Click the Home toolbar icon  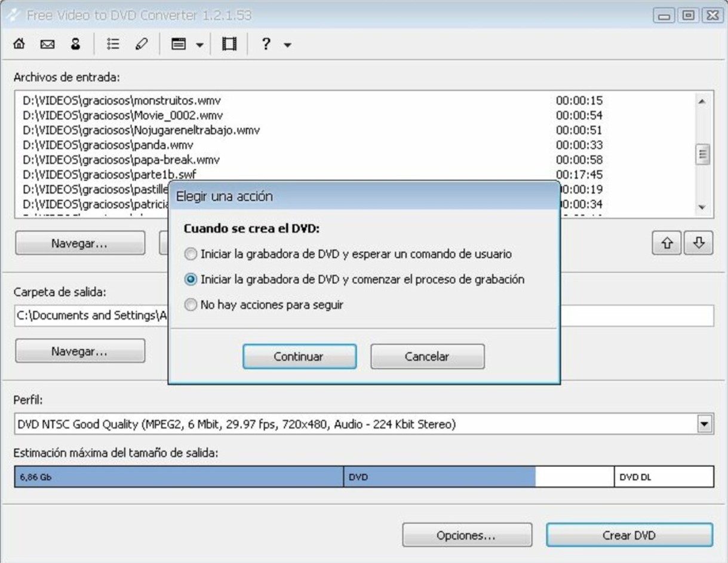[x=19, y=43]
